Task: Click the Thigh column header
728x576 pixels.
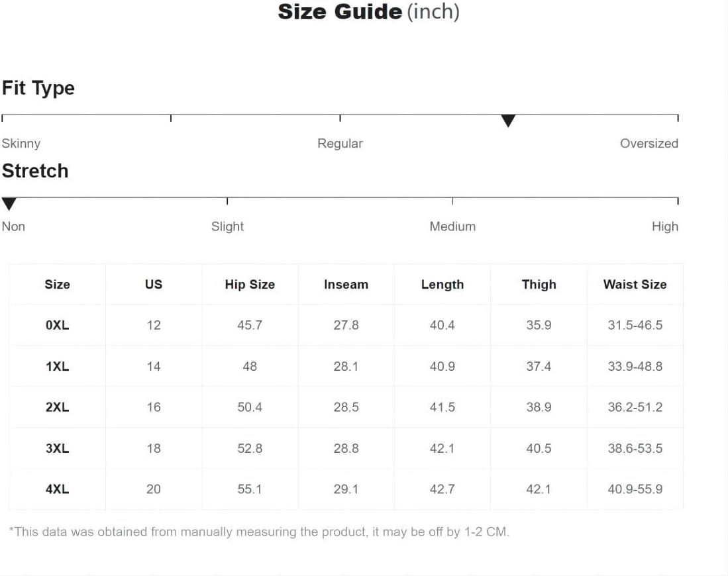Action: tap(539, 285)
